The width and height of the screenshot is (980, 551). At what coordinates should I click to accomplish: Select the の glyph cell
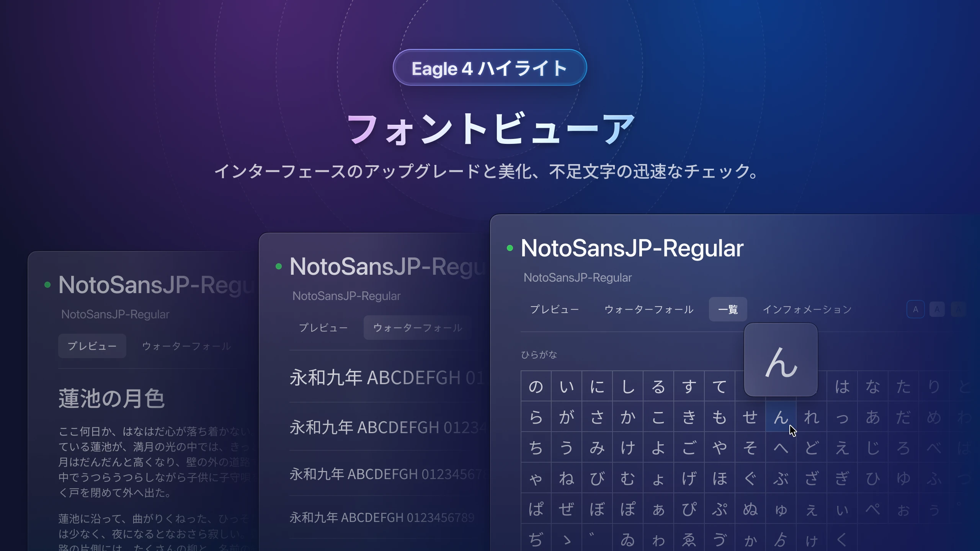(536, 386)
